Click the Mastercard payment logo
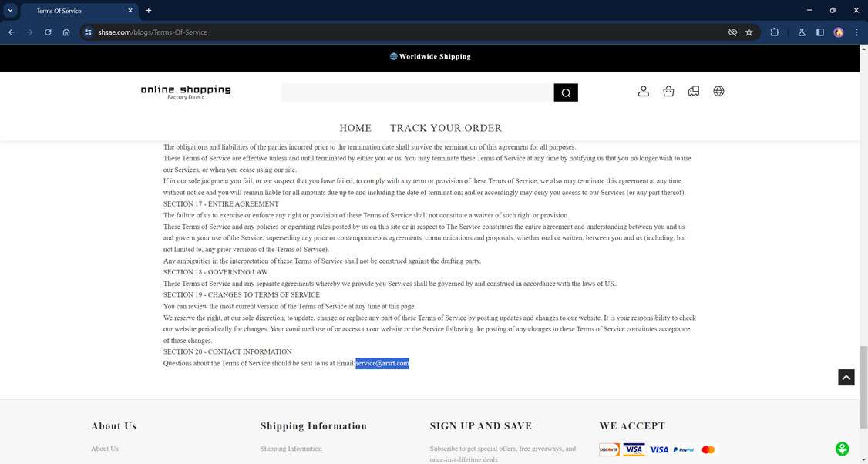 coord(708,449)
